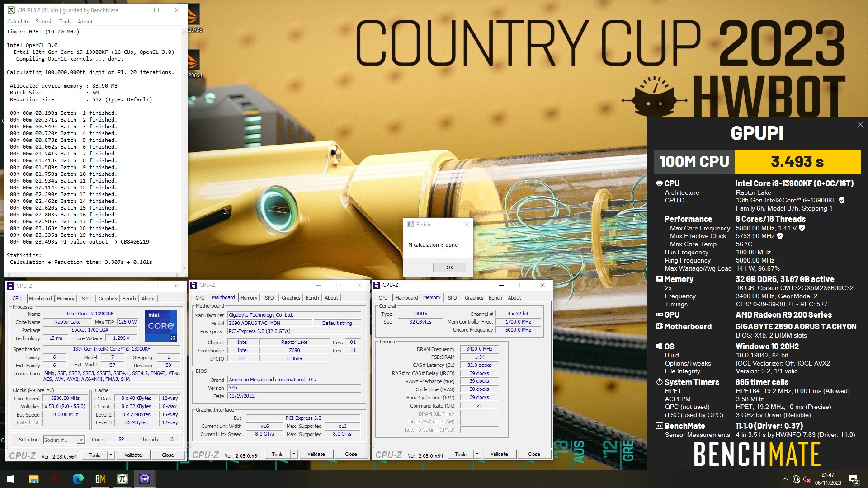Click Tools button in CPU tab CPU-Z window
The height and width of the screenshot is (488, 868).
coord(94,455)
